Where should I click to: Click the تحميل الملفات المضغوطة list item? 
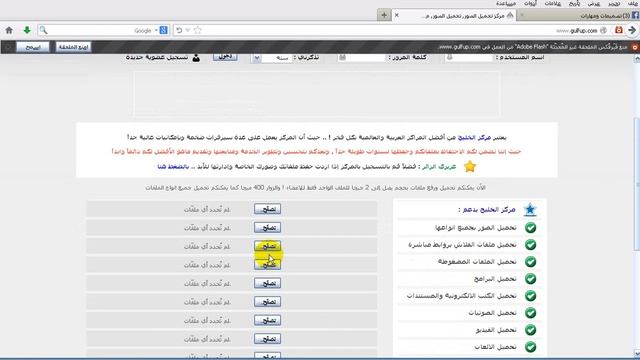[x=477, y=262]
